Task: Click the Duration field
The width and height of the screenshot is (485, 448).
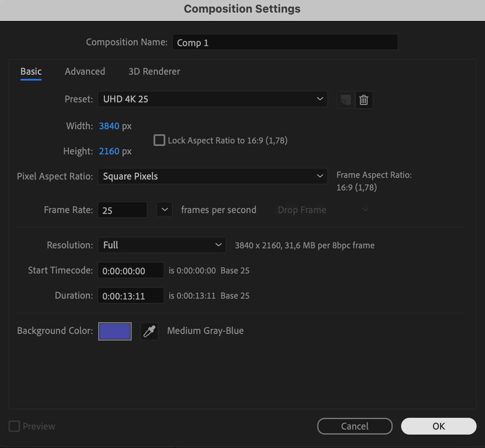Action: tap(130, 296)
